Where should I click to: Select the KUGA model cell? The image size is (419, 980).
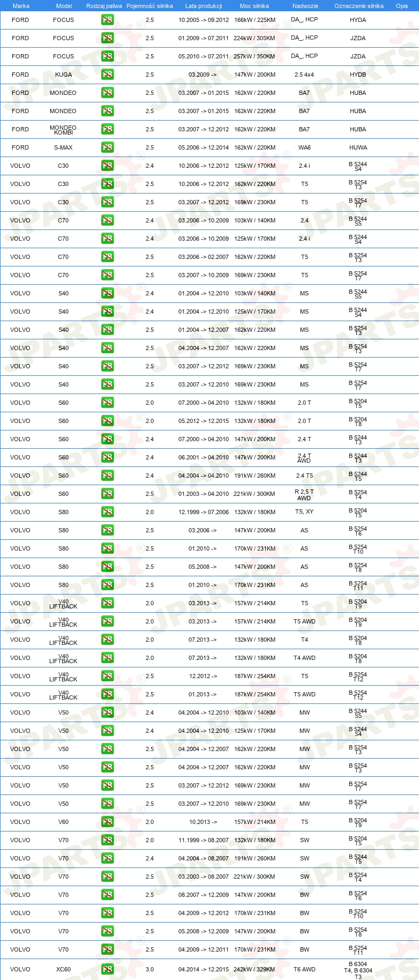point(63,75)
